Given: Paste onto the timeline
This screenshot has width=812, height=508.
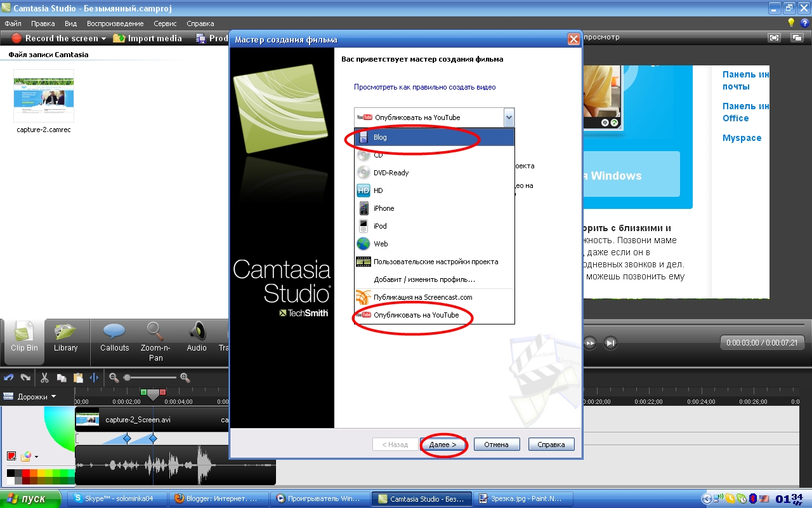Looking at the screenshot, I should click(x=78, y=378).
